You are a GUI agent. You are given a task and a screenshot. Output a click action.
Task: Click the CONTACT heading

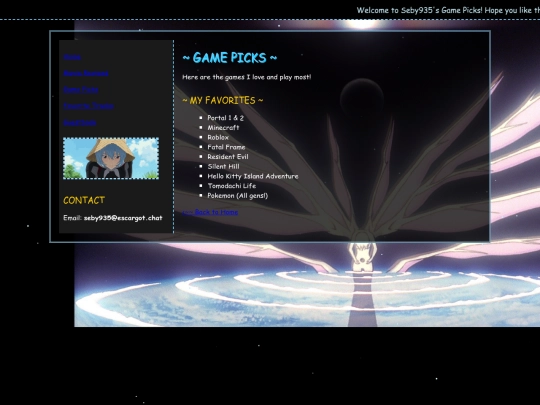click(x=84, y=200)
